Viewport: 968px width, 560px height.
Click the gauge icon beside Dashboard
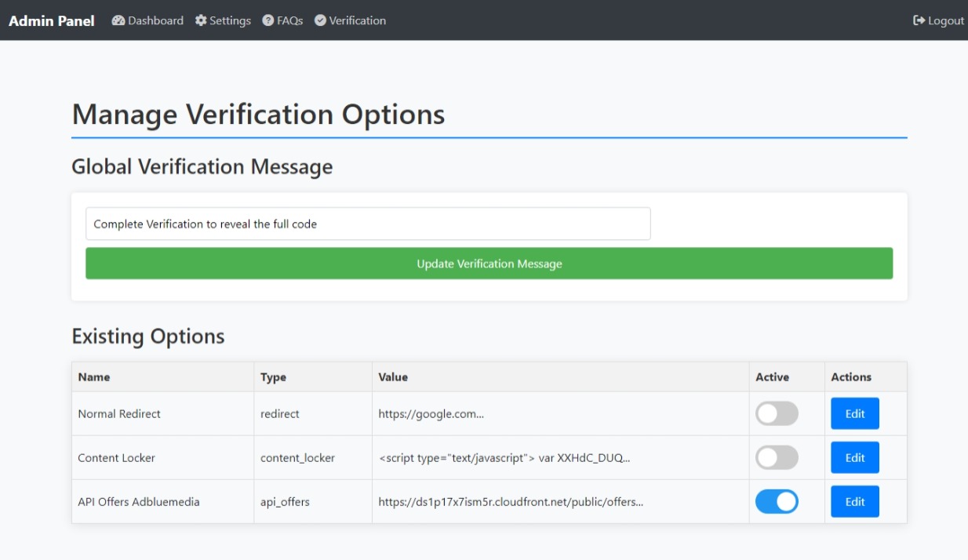click(x=118, y=20)
